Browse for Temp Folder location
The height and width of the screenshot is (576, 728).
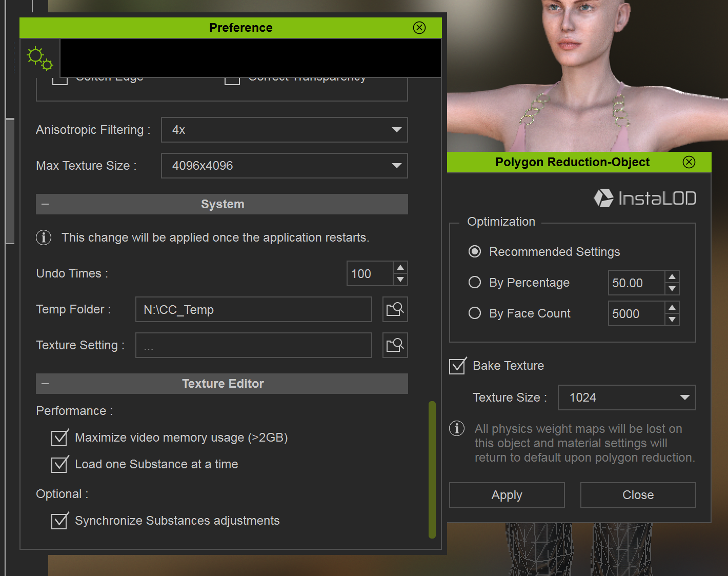[x=395, y=309]
